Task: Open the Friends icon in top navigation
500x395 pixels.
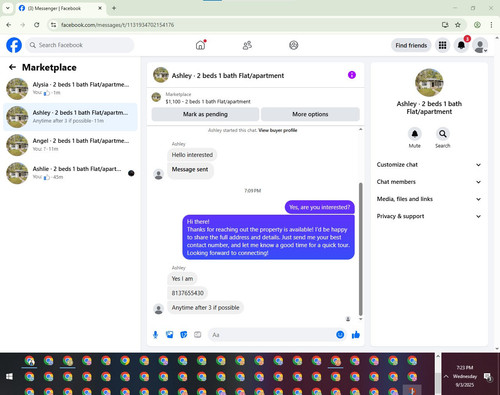Action: [x=247, y=45]
